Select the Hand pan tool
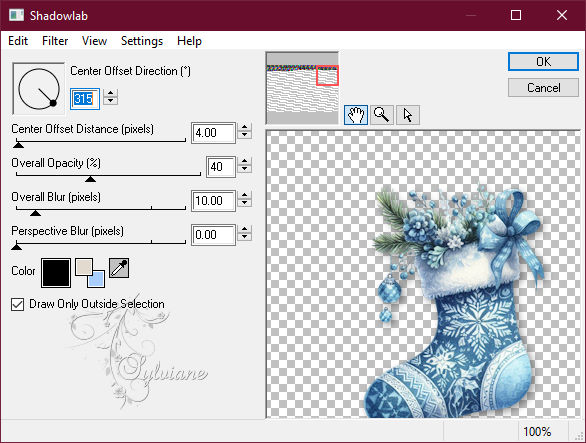This screenshot has height=443, width=586. (355, 114)
